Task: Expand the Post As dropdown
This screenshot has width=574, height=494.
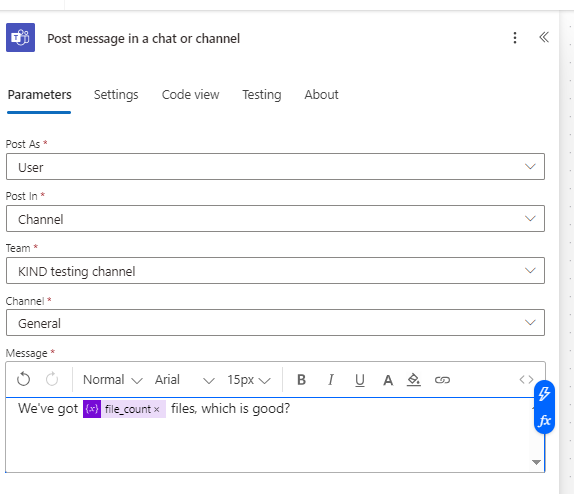Action: coord(275,167)
